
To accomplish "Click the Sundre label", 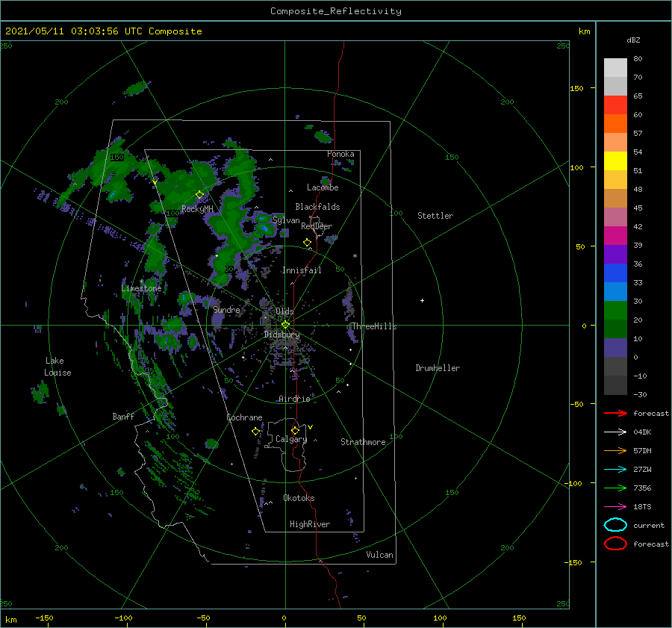I will point(226,309).
